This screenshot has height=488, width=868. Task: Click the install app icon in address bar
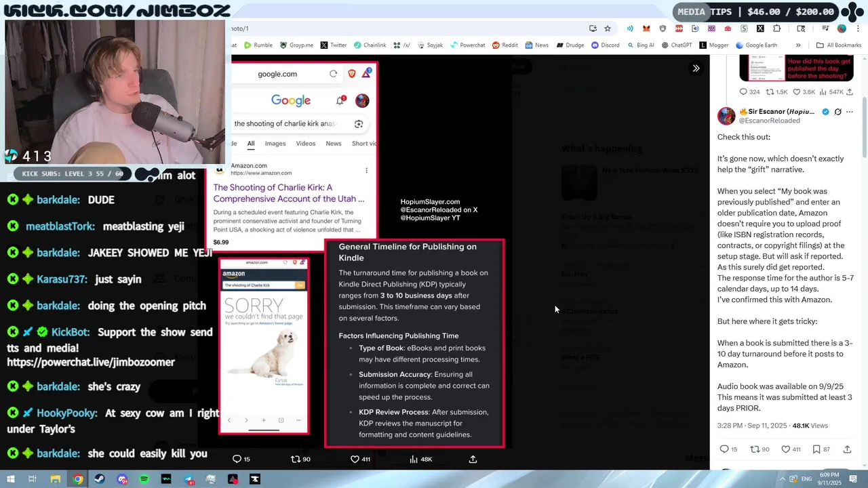coord(593,28)
